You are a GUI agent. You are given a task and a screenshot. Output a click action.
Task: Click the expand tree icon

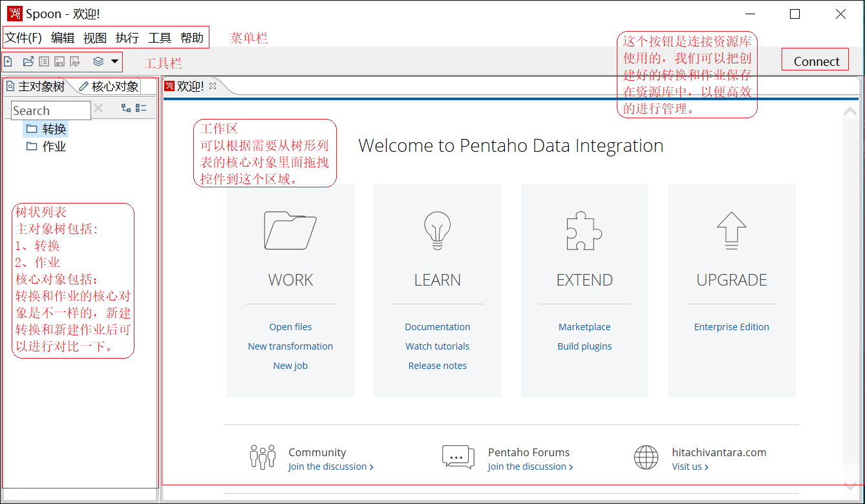coord(126,108)
